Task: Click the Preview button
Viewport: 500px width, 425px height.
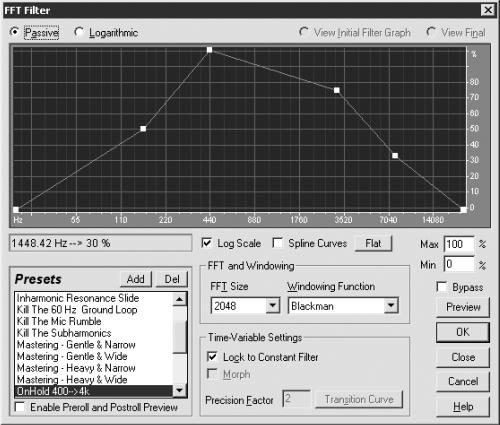Action: point(463,307)
